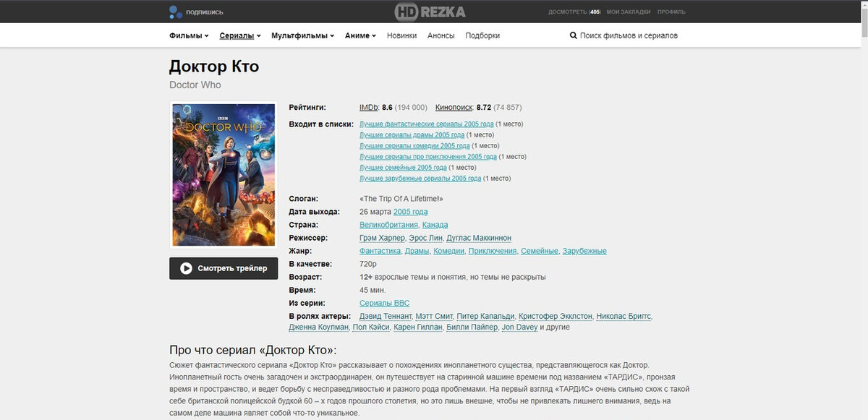This screenshot has width=868, height=420.
Task: Select the Фантастика genre
Action: pos(380,251)
